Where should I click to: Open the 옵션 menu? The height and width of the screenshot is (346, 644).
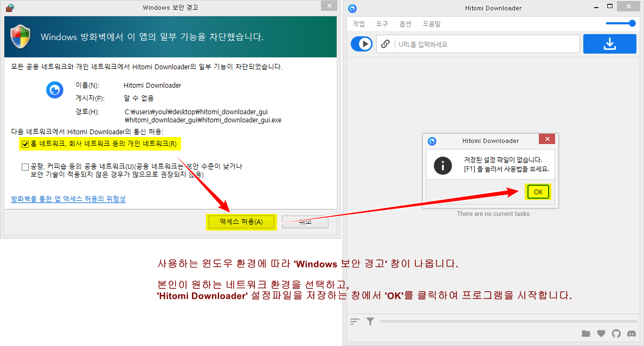pos(405,24)
